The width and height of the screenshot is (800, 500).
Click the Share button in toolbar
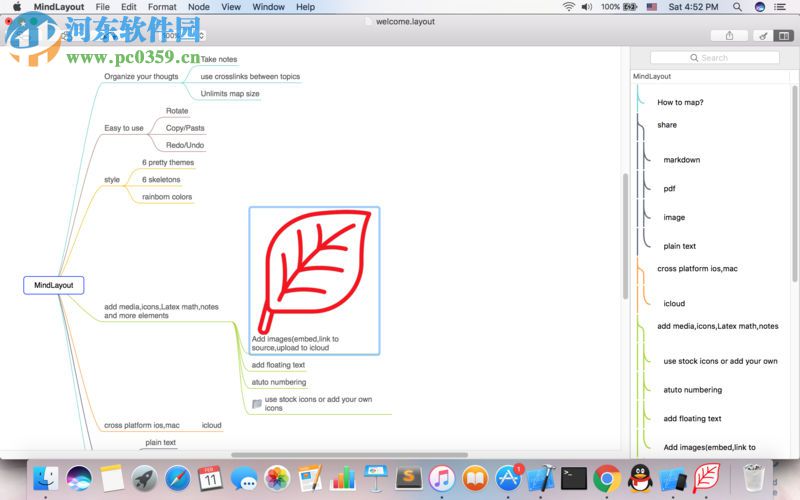(x=729, y=35)
